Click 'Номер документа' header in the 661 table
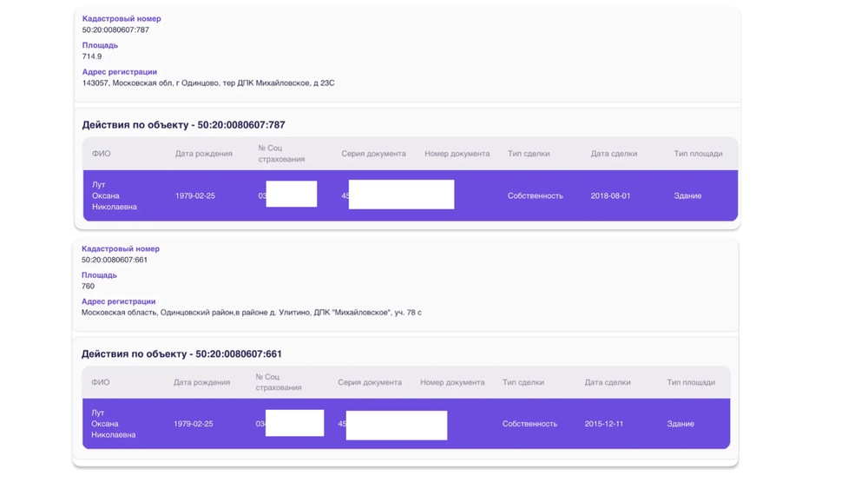This screenshot has width=868, height=489. (452, 382)
